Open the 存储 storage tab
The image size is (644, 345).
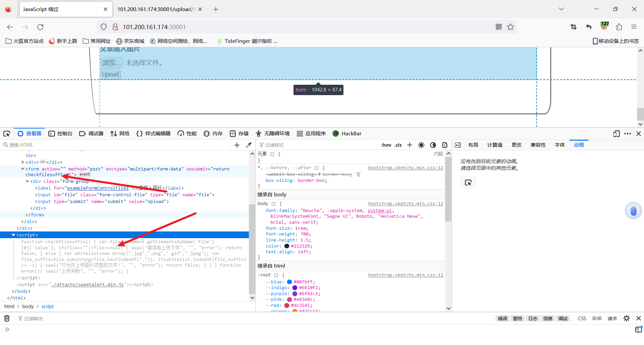click(239, 134)
